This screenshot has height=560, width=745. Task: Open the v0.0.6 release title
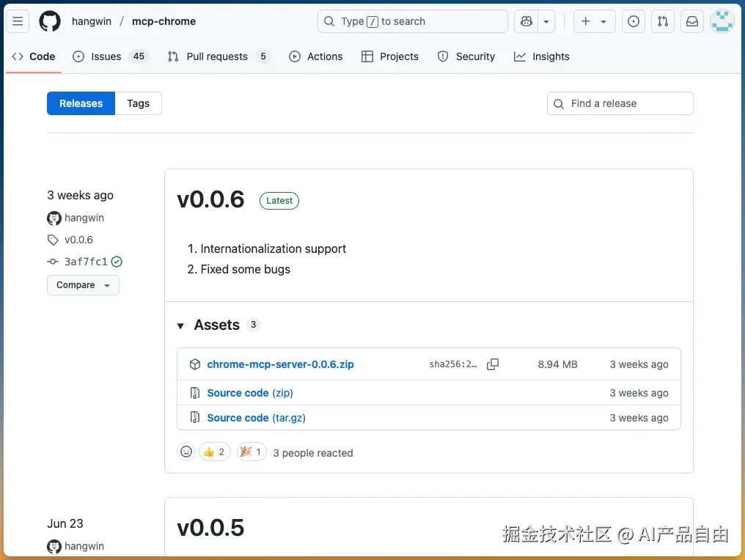click(210, 199)
